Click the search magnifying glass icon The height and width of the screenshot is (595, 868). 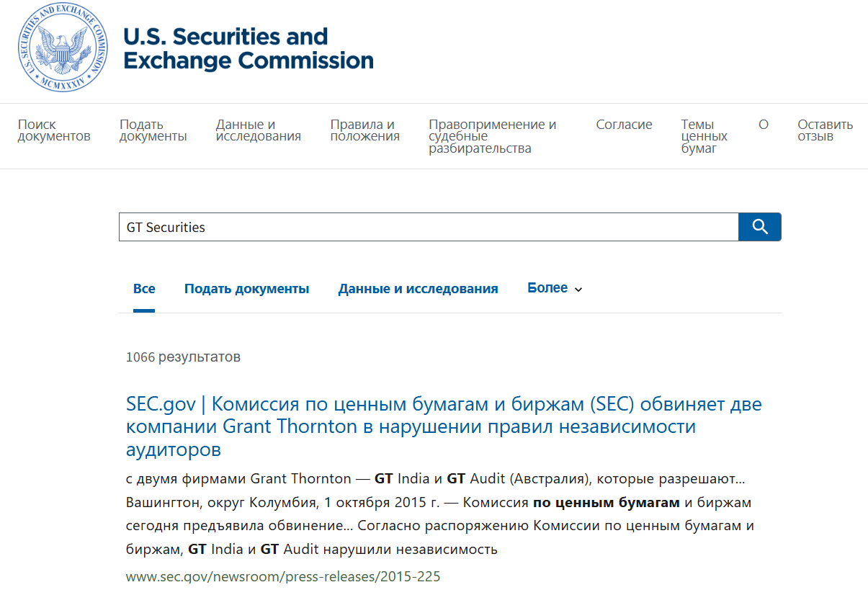click(759, 226)
